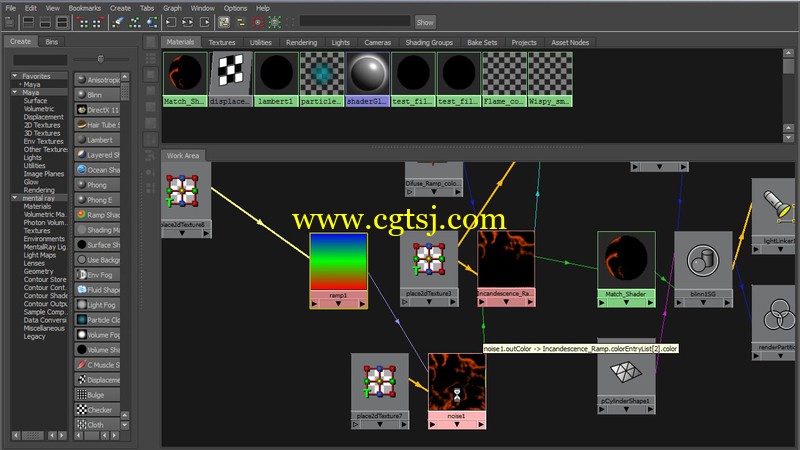
Task: Open the Graph menu
Action: [x=172, y=8]
